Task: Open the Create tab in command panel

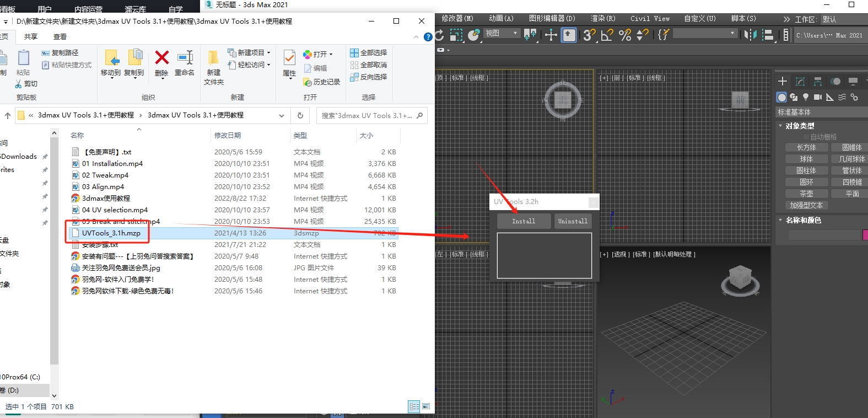Action: pos(782,82)
